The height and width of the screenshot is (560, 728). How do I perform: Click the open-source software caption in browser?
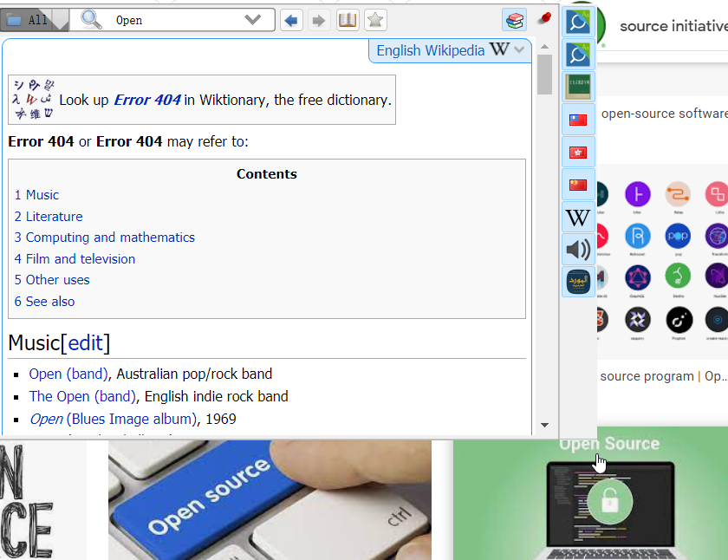(x=665, y=114)
